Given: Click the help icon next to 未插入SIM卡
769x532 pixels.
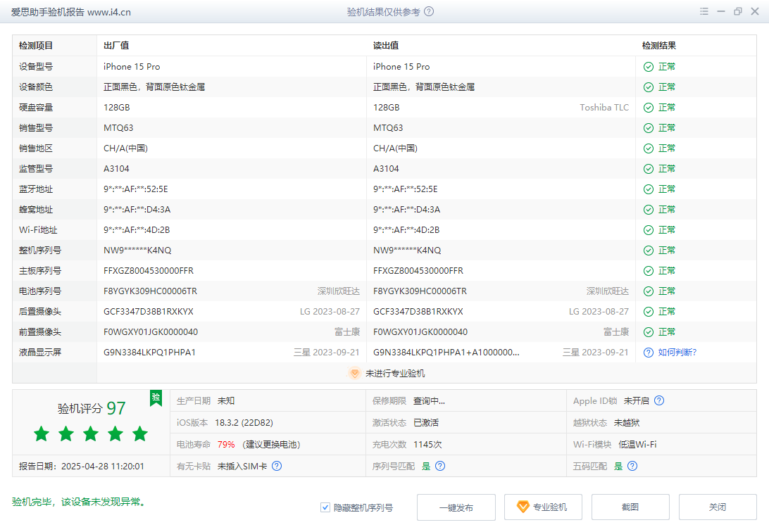Looking at the screenshot, I should pyautogui.click(x=277, y=466).
